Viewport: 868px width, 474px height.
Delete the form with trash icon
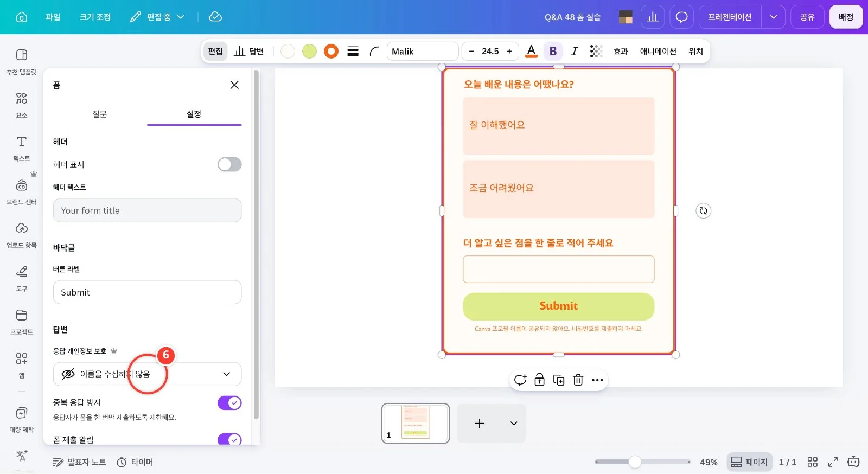(578, 380)
